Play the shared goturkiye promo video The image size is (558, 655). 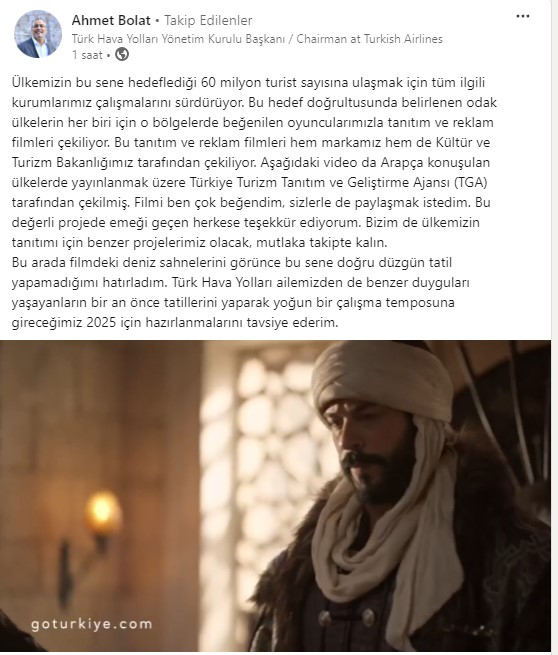[x=275, y=496]
